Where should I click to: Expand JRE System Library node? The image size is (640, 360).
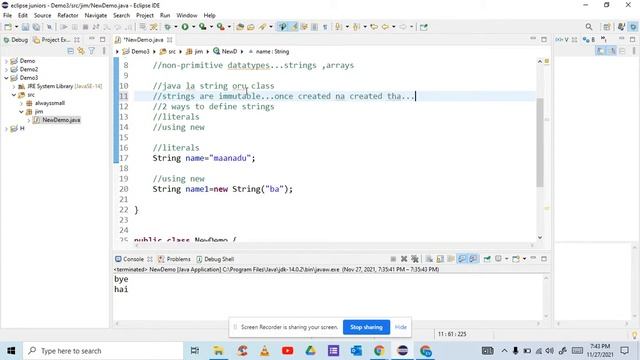click(14, 87)
